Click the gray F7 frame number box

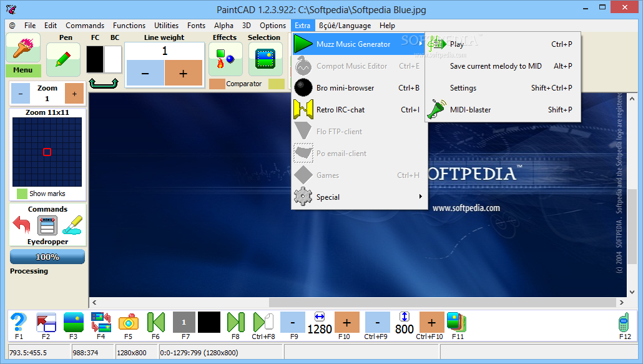point(184,322)
